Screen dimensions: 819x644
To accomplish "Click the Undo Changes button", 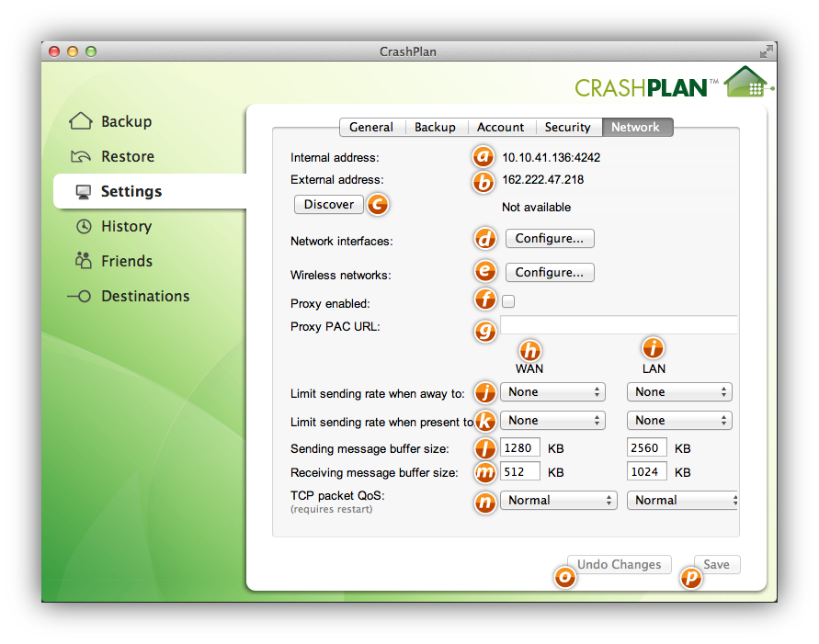I will (619, 564).
